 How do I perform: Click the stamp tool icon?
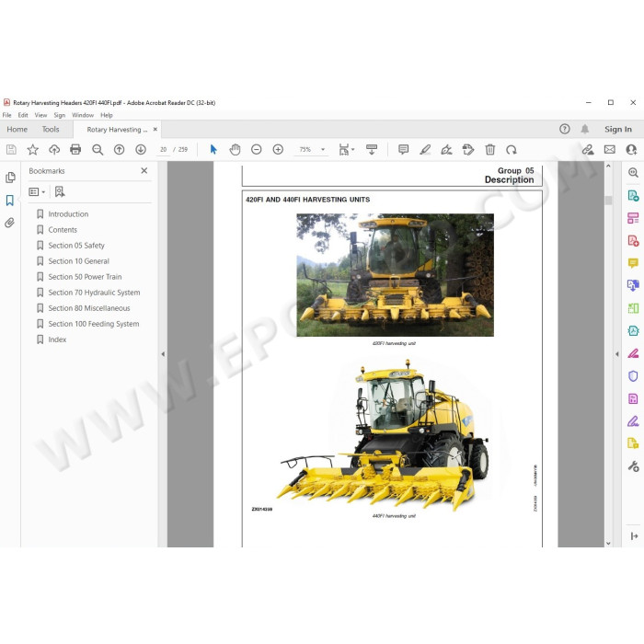point(468,149)
